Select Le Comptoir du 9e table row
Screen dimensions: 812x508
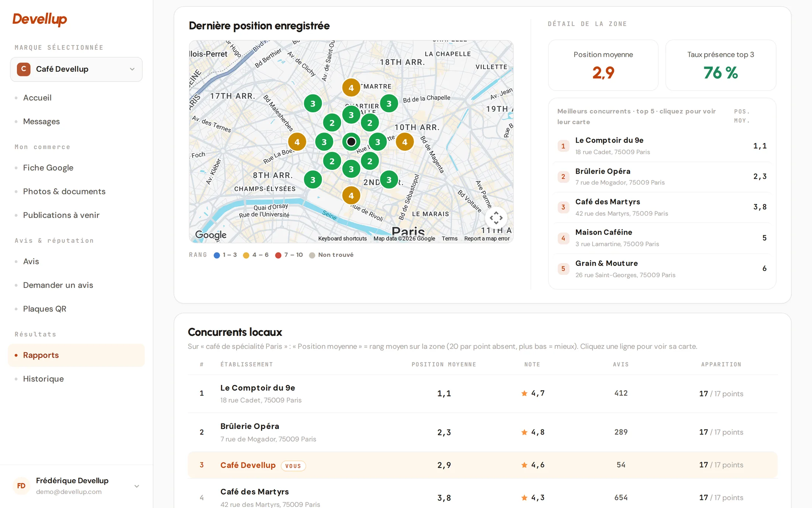coord(482,394)
